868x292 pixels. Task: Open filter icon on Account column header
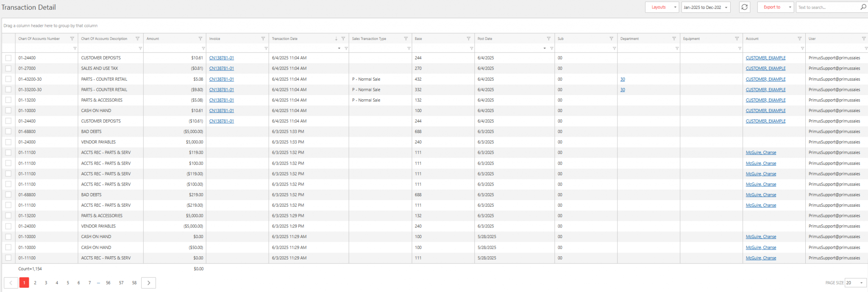[799, 39]
